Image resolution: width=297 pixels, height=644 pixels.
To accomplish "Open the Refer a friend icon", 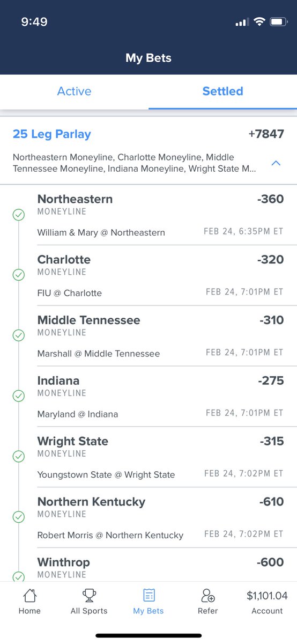I will click(x=207, y=596).
